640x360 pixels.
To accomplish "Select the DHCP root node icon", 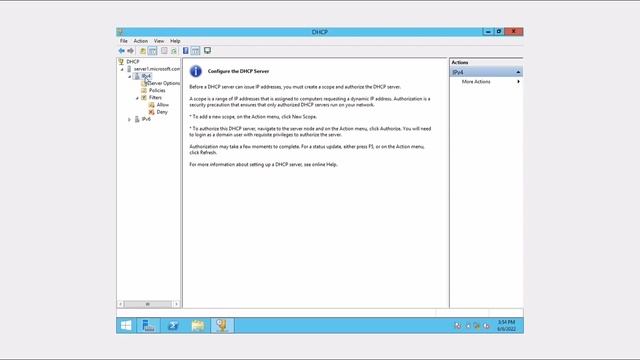I will (x=121, y=62).
